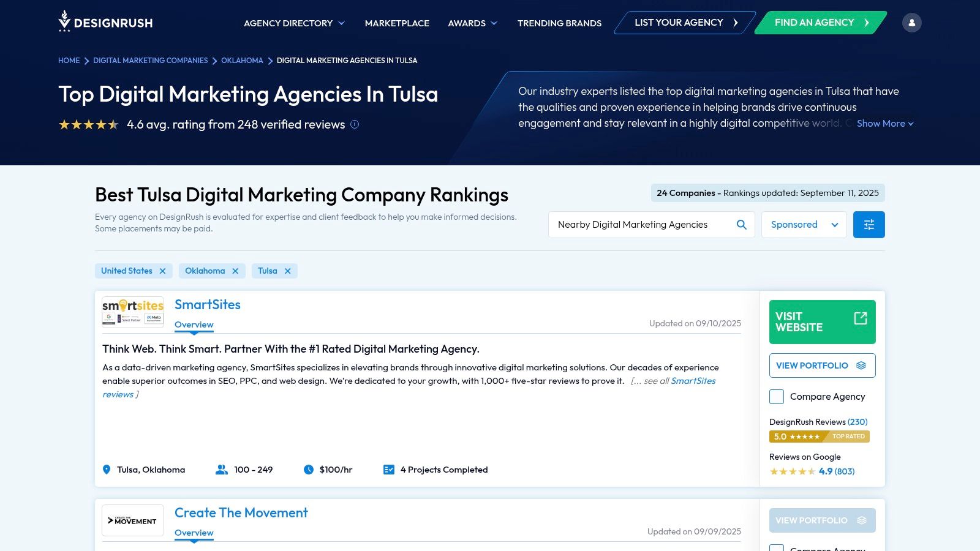Go to Home breadcrumb
This screenshot has height=551, width=980.
[x=69, y=61]
